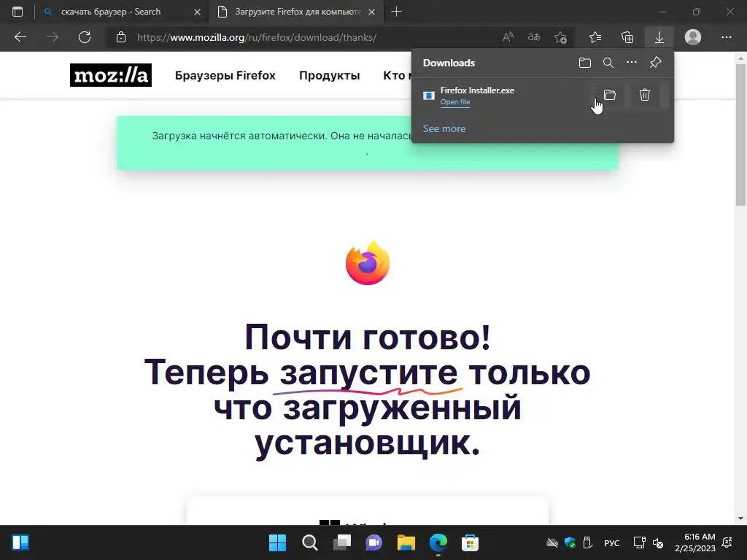This screenshot has height=560, width=747.
Task: Activate Read aloud icon in address bar
Action: point(508,37)
